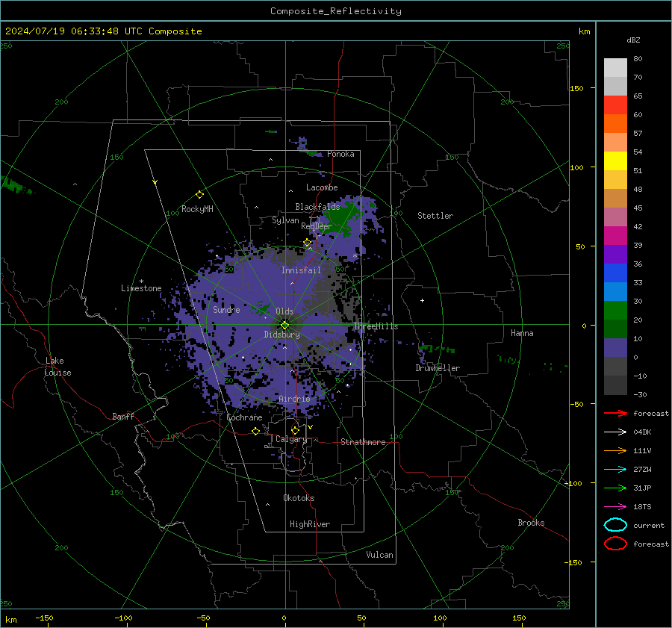Click the Stettler label
This screenshot has height=628, width=672.
click(435, 216)
